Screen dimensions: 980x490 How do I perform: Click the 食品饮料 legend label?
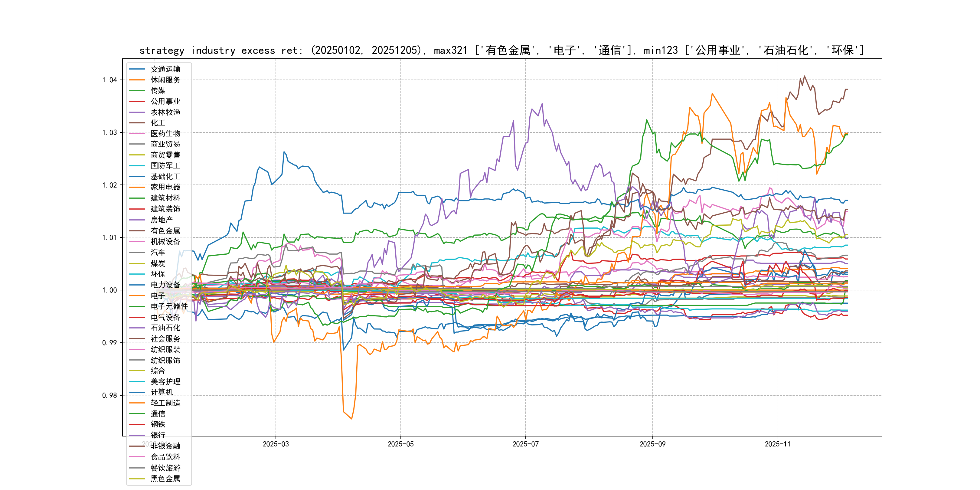[x=165, y=457]
